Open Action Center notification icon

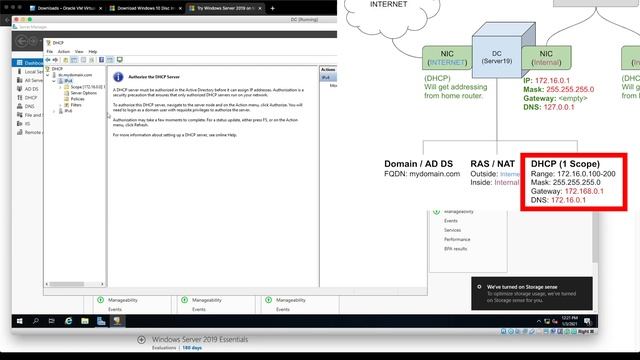point(587,321)
